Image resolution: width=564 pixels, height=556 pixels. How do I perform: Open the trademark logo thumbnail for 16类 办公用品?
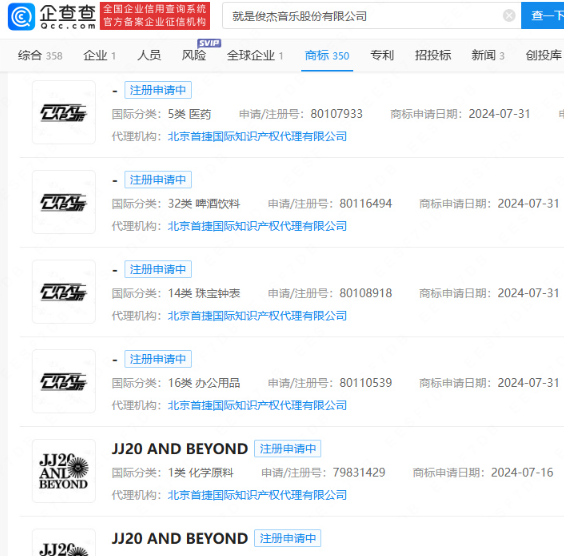click(x=64, y=381)
